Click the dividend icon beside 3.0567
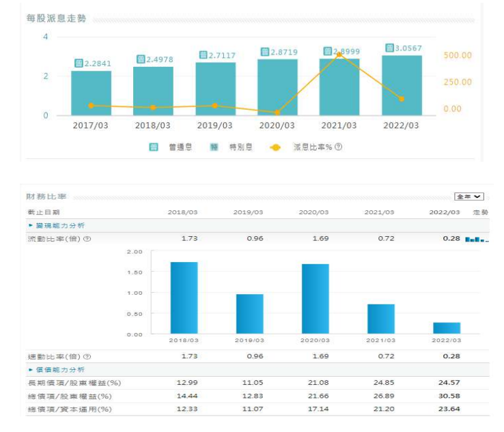This screenshot has width=504, height=432. 389,48
